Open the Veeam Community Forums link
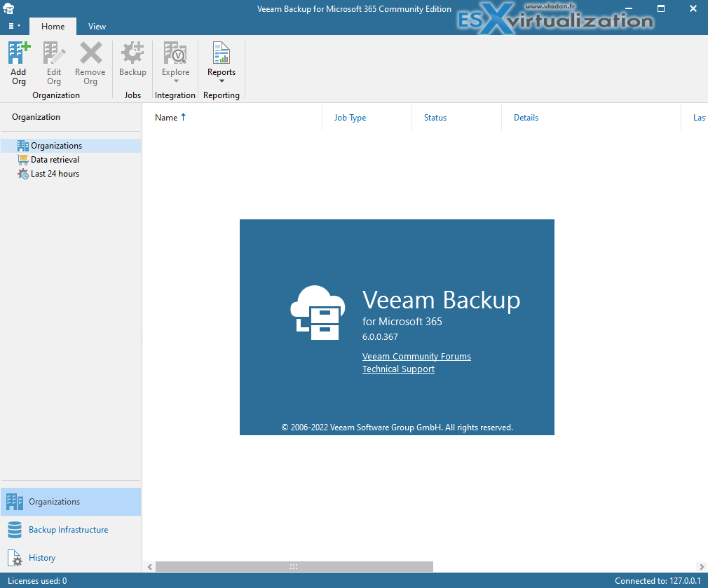The image size is (708, 588). (416, 356)
